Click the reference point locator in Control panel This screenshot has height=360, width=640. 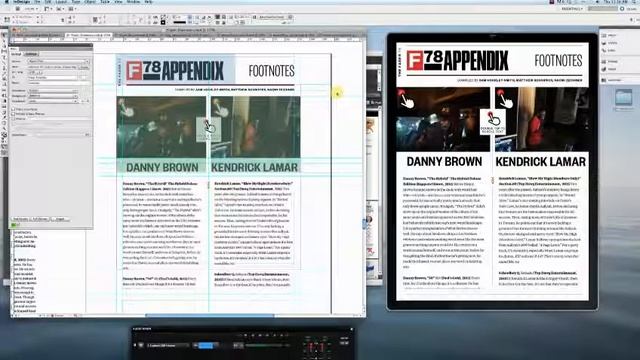7,19
